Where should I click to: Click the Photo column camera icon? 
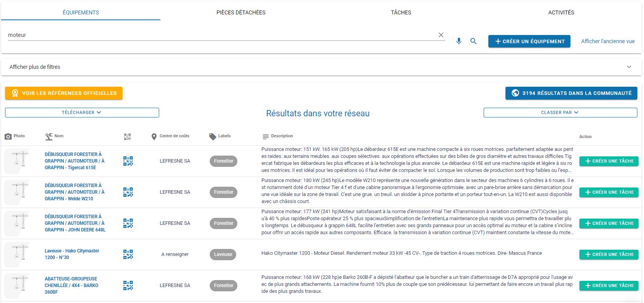[8, 137]
